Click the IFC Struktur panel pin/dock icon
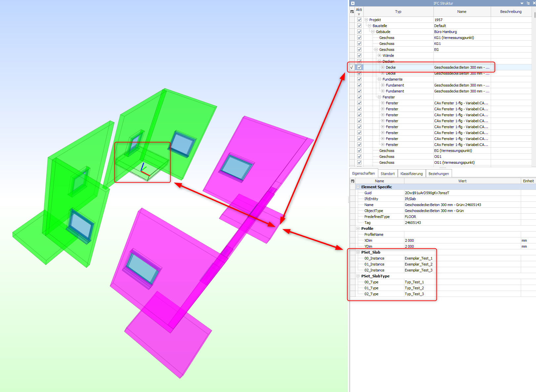The width and height of the screenshot is (536, 392). click(528, 3)
